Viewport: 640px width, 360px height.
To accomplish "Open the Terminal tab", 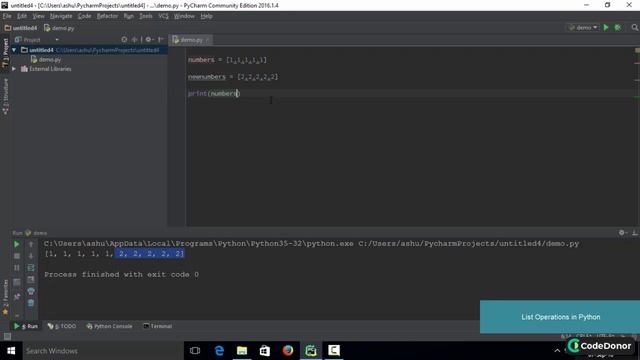I will click(x=158, y=326).
